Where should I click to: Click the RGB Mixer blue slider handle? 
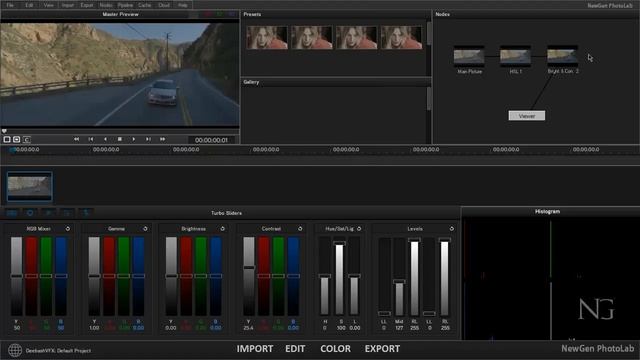(x=61, y=276)
